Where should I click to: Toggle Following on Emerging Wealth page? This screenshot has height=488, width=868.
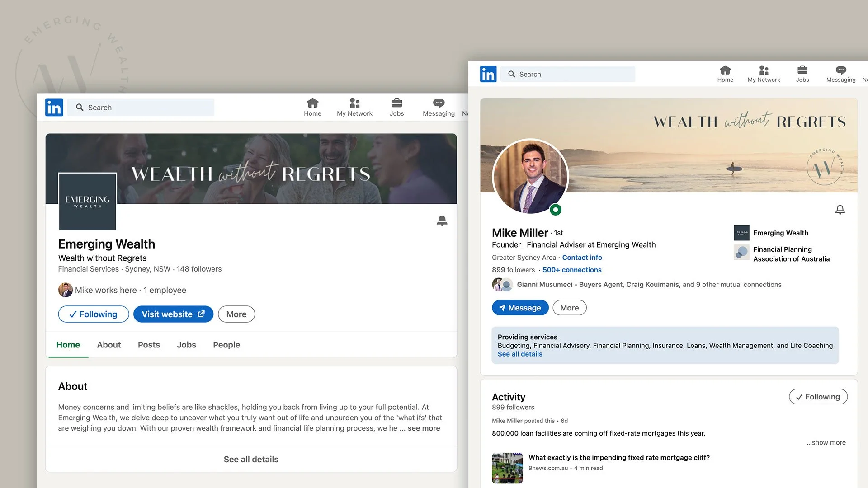(x=94, y=314)
